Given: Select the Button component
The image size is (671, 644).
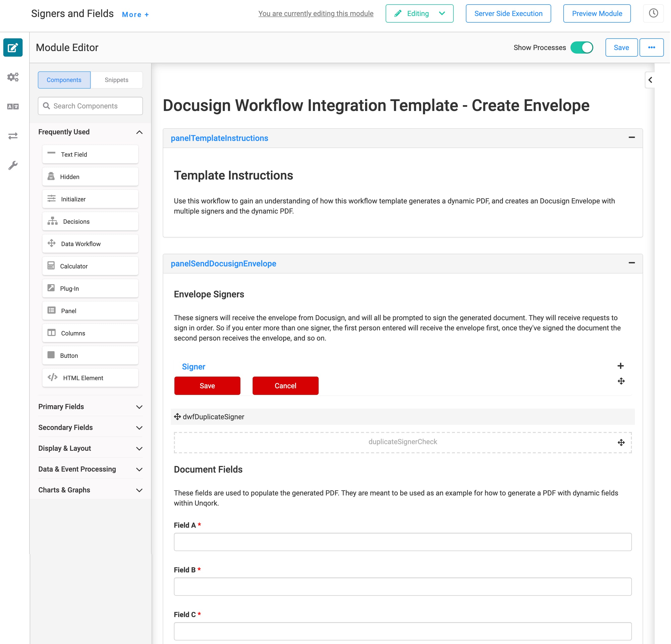Looking at the screenshot, I should pos(90,356).
